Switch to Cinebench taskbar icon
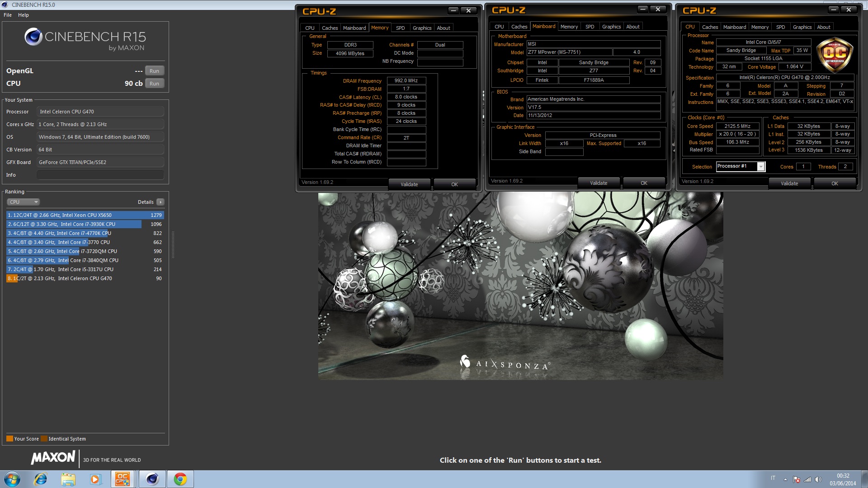This screenshot has height=488, width=868. coord(152,479)
